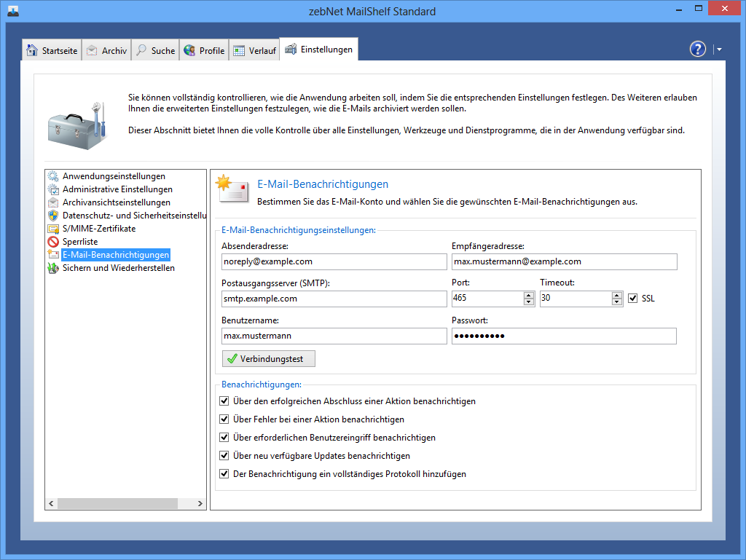
Task: Open the Profile tab
Action: click(204, 50)
